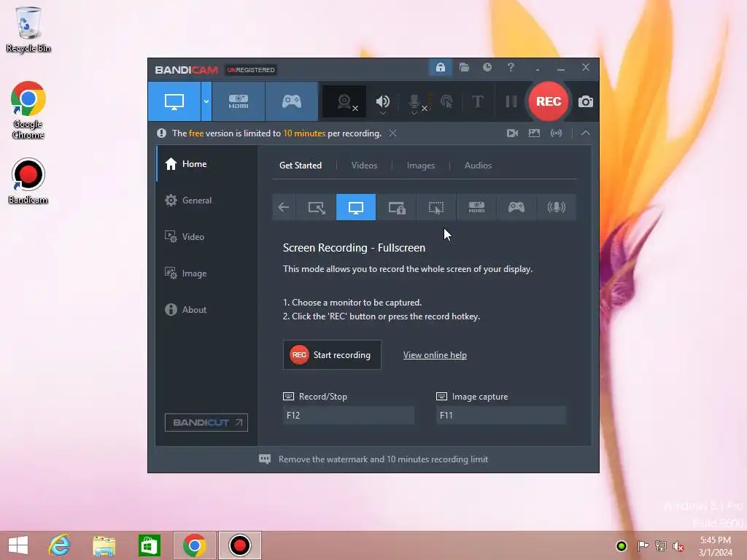Click Remove the watermark message

383,459
